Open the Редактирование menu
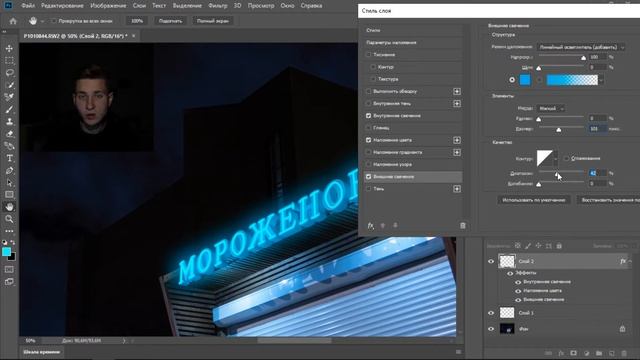The image size is (640, 360). (62, 6)
